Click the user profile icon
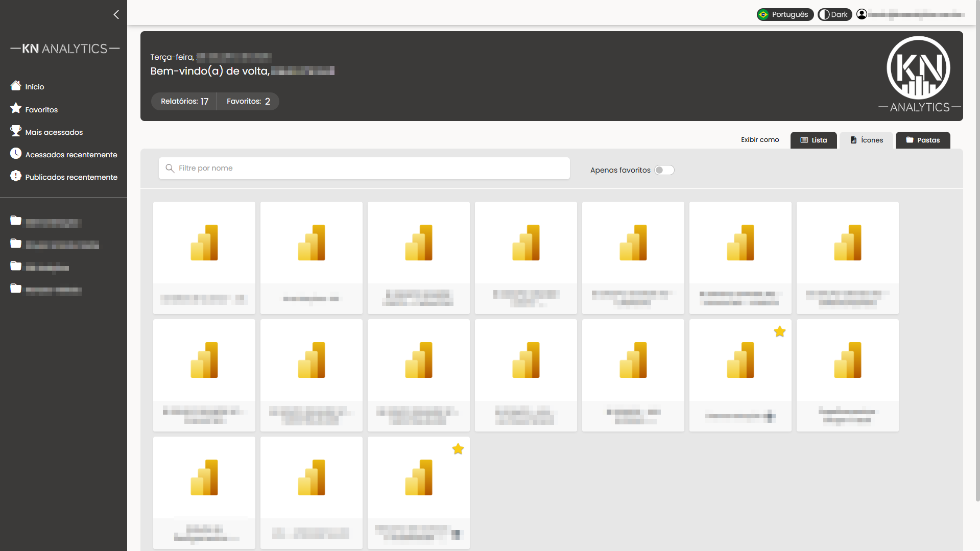The image size is (980, 551). pyautogui.click(x=862, y=14)
